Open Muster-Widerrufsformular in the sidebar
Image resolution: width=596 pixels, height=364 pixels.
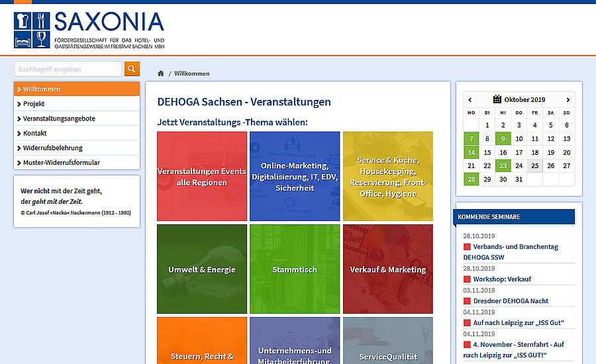click(77, 163)
